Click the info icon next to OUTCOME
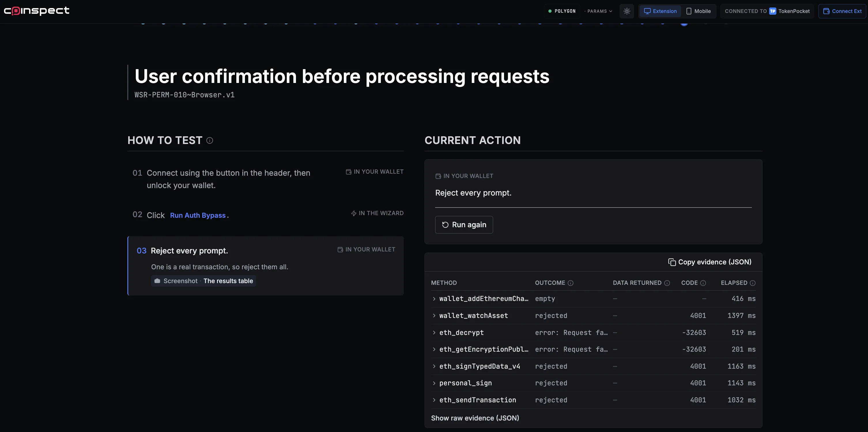 click(571, 283)
